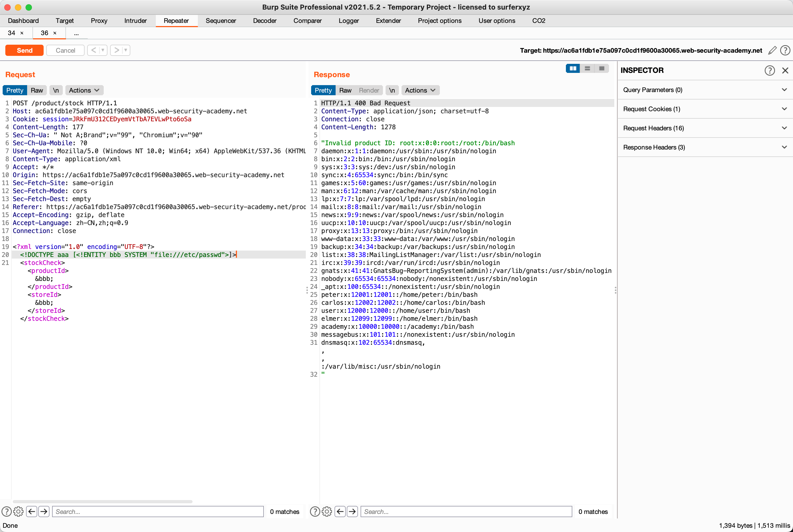
Task: Select stacked horizontal layout icon
Action: (x=587, y=69)
